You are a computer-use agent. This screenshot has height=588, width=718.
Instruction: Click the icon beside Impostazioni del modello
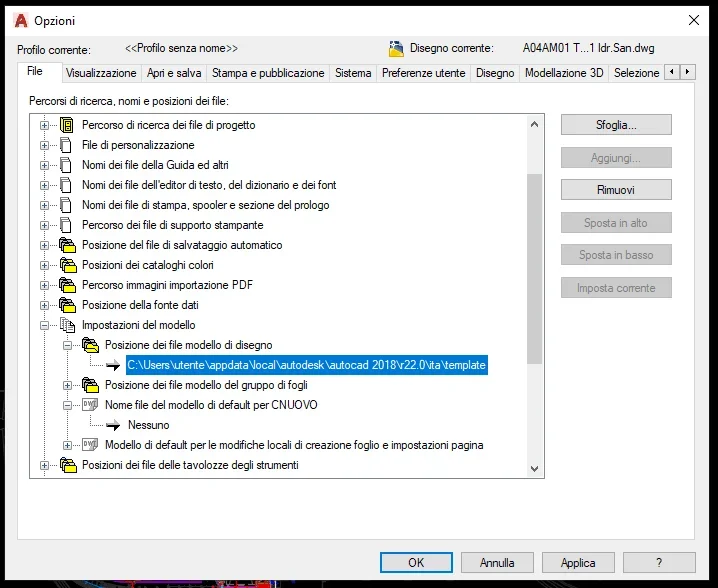click(67, 325)
